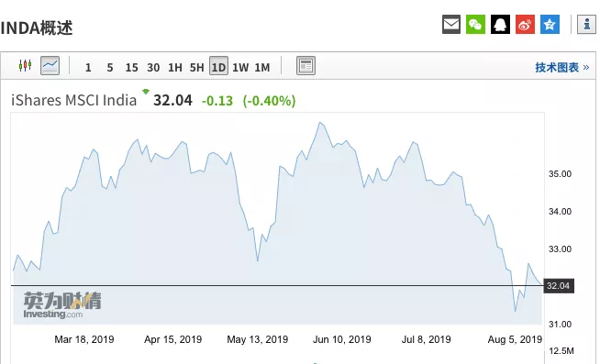This screenshot has width=600, height=364.
Task: Switch chart to candlestick view
Action: click(x=26, y=65)
